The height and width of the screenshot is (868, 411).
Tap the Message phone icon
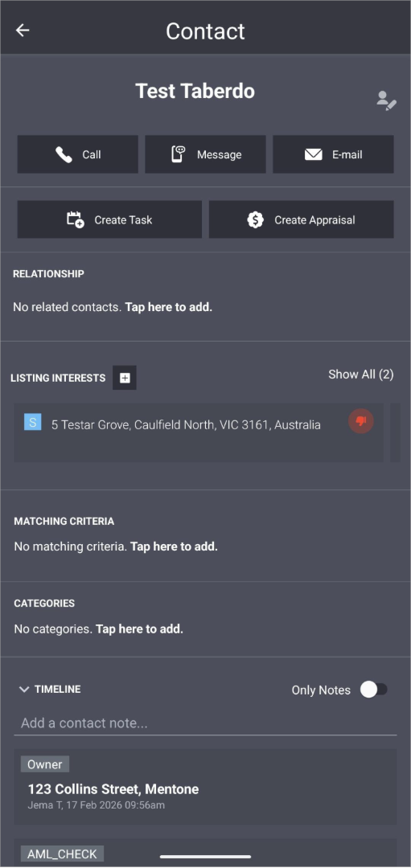(x=178, y=154)
